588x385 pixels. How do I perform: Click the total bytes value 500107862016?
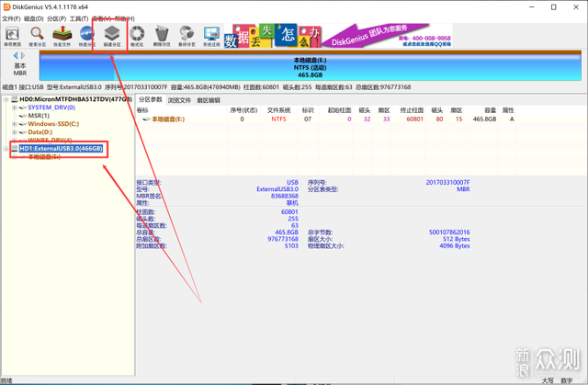[449, 232]
